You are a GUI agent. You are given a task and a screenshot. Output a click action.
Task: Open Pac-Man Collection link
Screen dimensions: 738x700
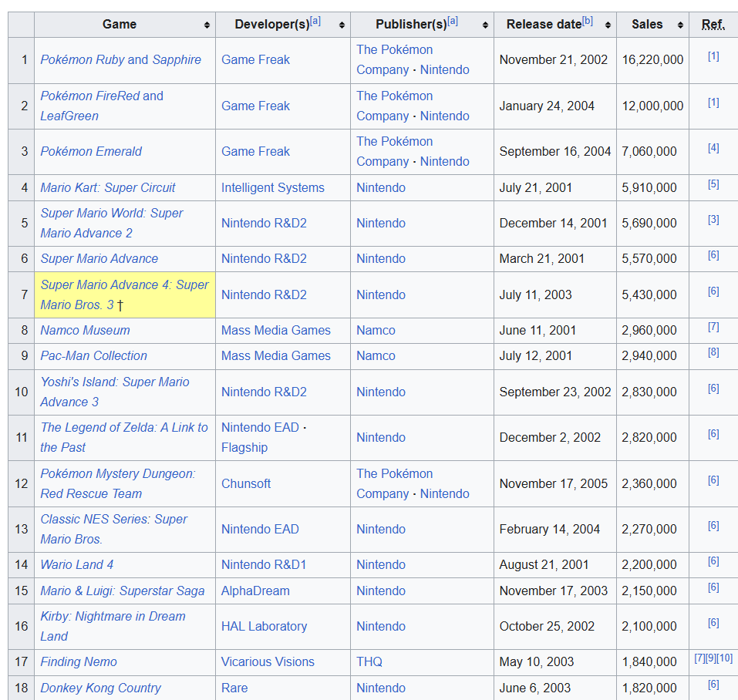pos(93,355)
